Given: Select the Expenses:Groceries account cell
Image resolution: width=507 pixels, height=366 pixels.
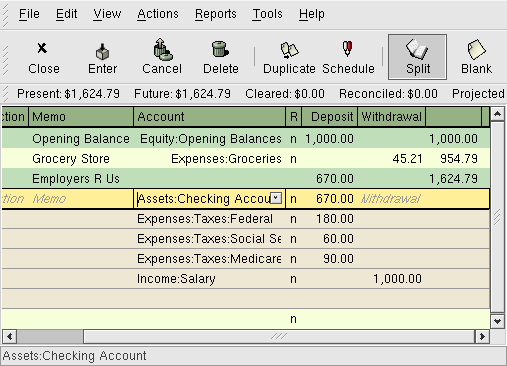Looking at the screenshot, I should [209, 159].
